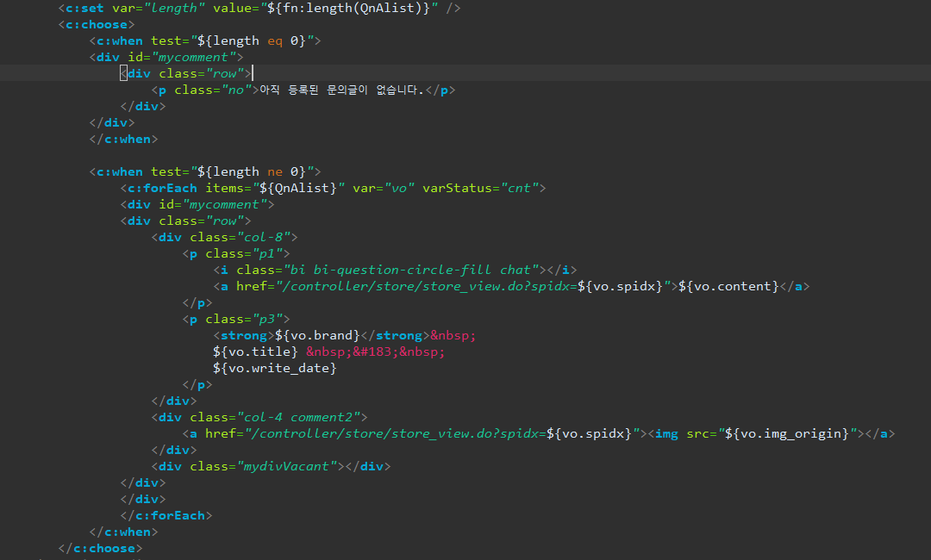Click the opening <strong> tag
Image resolution: width=931 pixels, height=560 pixels.
click(x=244, y=336)
